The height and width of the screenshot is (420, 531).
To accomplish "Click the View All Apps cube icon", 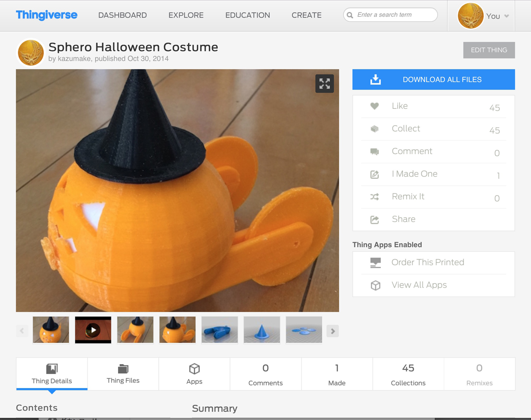I will (x=375, y=285).
